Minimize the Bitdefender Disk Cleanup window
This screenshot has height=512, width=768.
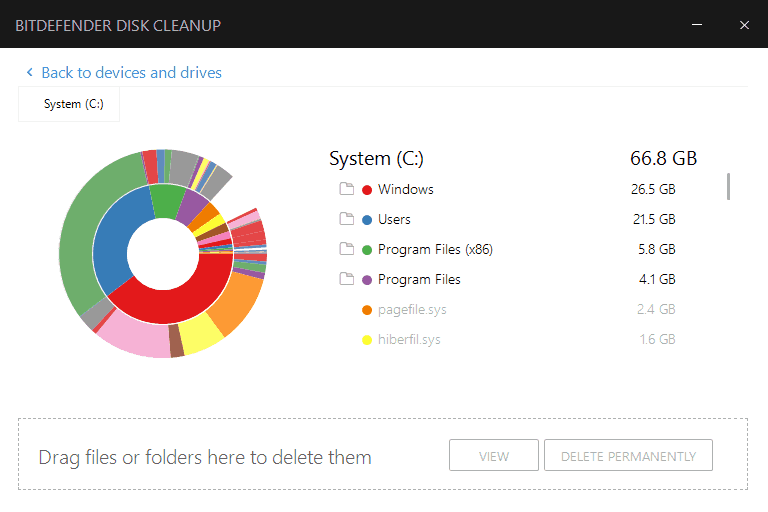click(x=696, y=24)
